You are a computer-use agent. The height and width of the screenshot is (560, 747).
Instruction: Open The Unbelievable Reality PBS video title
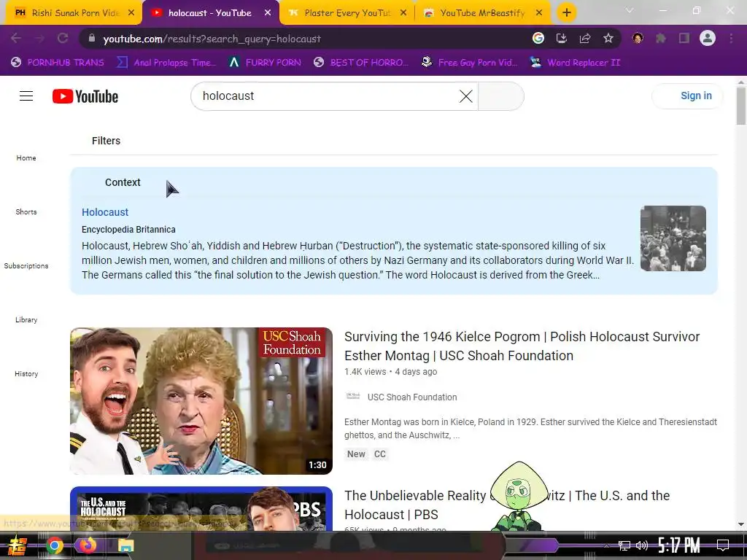click(x=507, y=505)
